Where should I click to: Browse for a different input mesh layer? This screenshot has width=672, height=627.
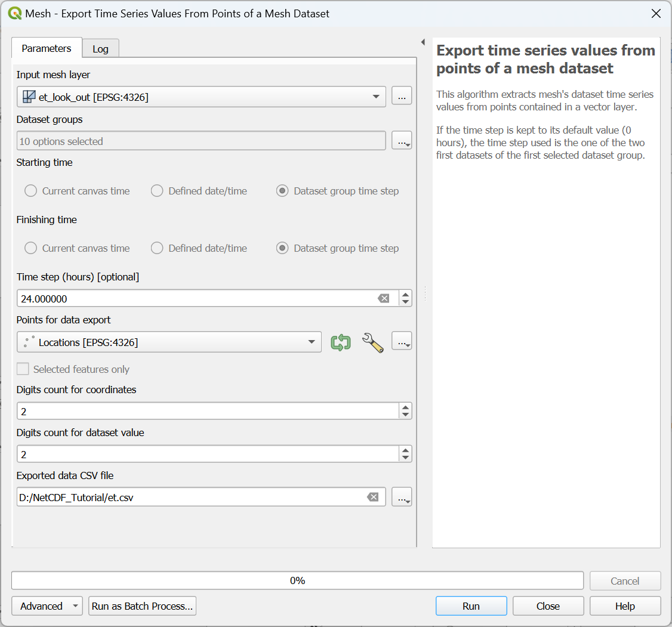coord(401,95)
